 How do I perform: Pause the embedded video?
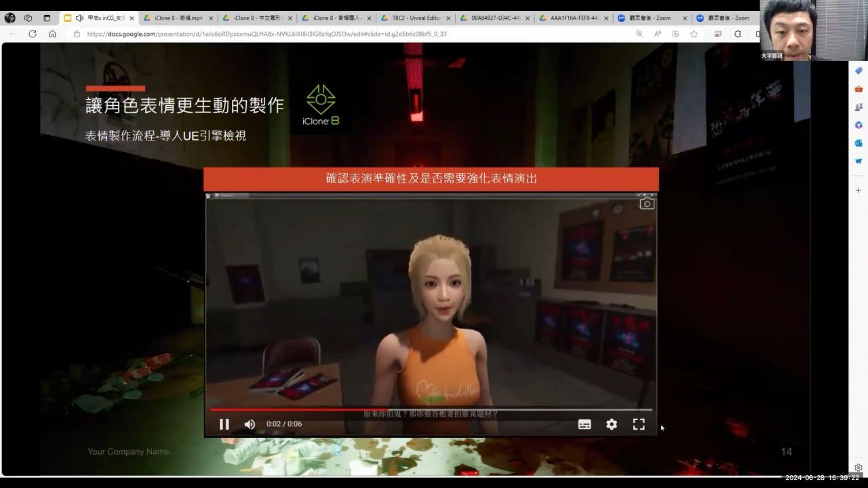pos(224,424)
